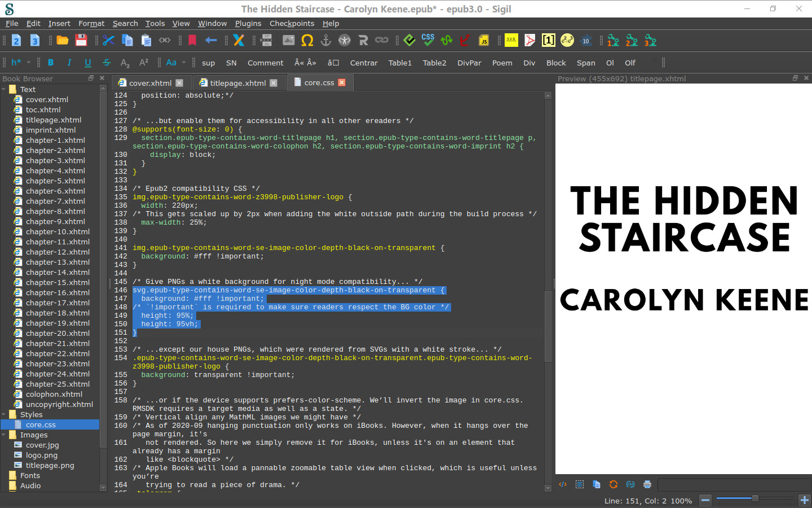Click the Preview inspect code icon
This screenshot has height=508, width=812.
tap(563, 484)
